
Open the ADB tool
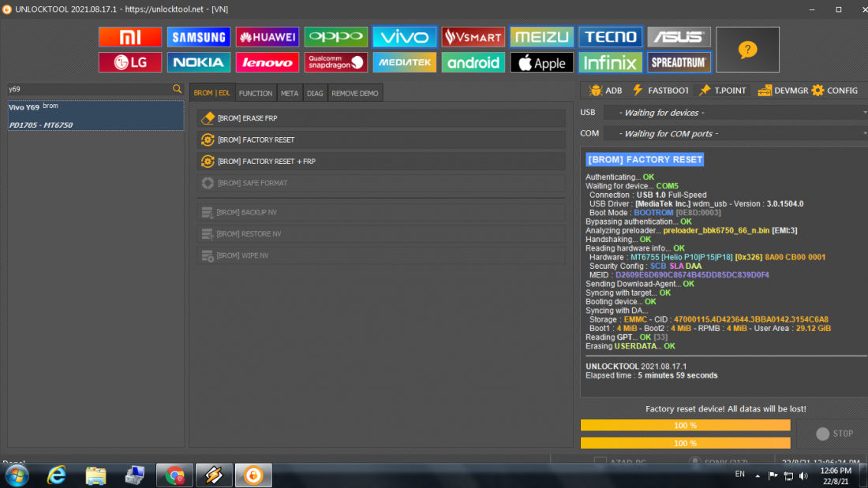[605, 91]
